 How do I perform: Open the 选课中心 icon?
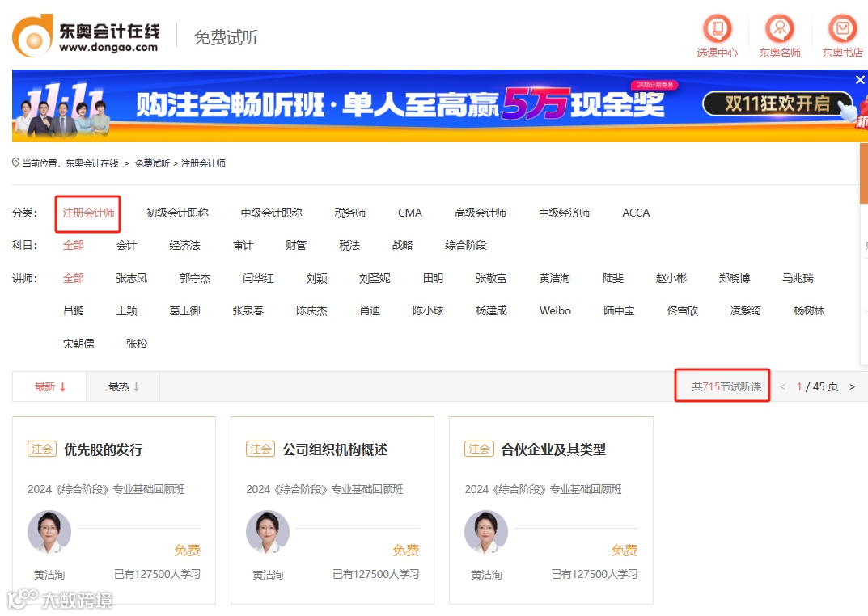pos(717,36)
